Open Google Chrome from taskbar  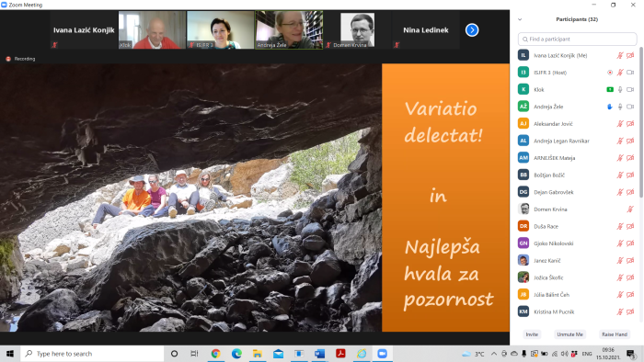pyautogui.click(x=215, y=354)
